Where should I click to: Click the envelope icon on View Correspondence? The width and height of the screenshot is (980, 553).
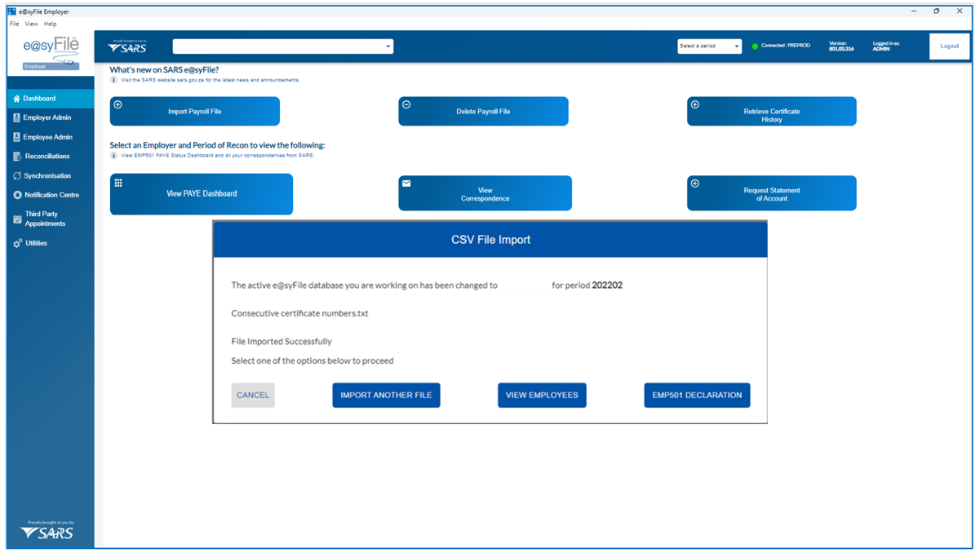coord(406,184)
